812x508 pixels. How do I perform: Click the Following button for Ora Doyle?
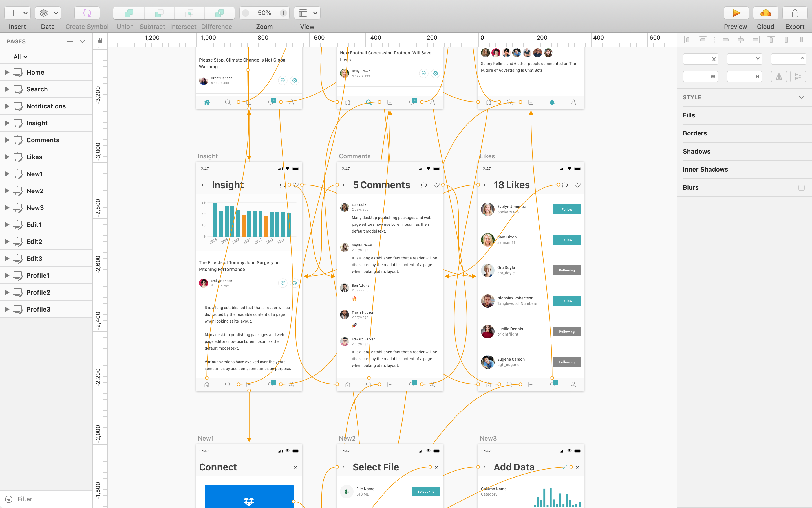click(567, 270)
